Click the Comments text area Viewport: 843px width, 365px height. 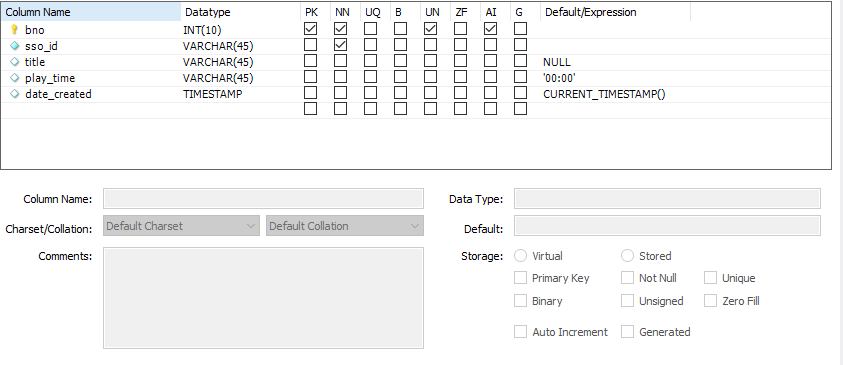coord(263,298)
